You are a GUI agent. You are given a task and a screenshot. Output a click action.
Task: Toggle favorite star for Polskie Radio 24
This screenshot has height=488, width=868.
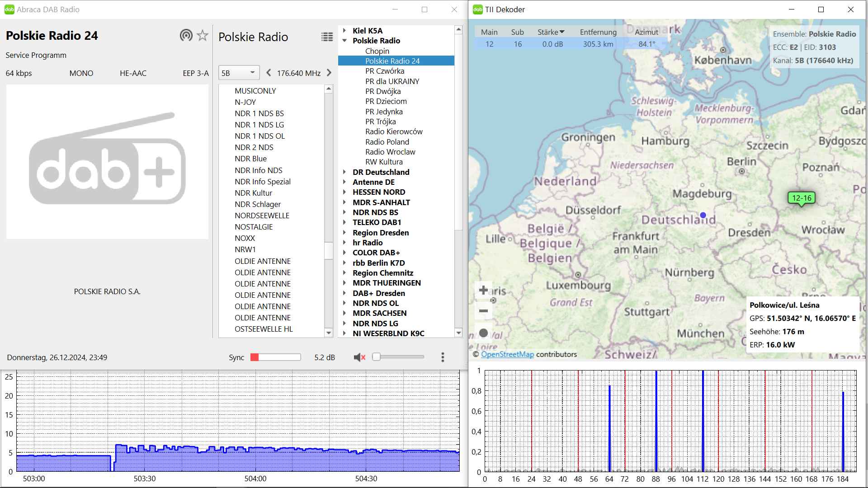pyautogui.click(x=203, y=35)
